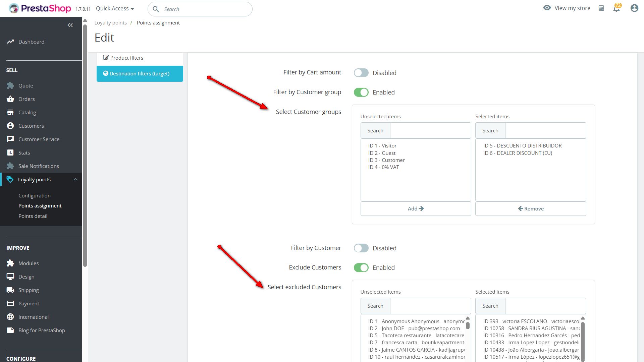Viewport: 644px width, 362px height.
Task: Click the Remove button for selected groups
Action: [x=530, y=208]
